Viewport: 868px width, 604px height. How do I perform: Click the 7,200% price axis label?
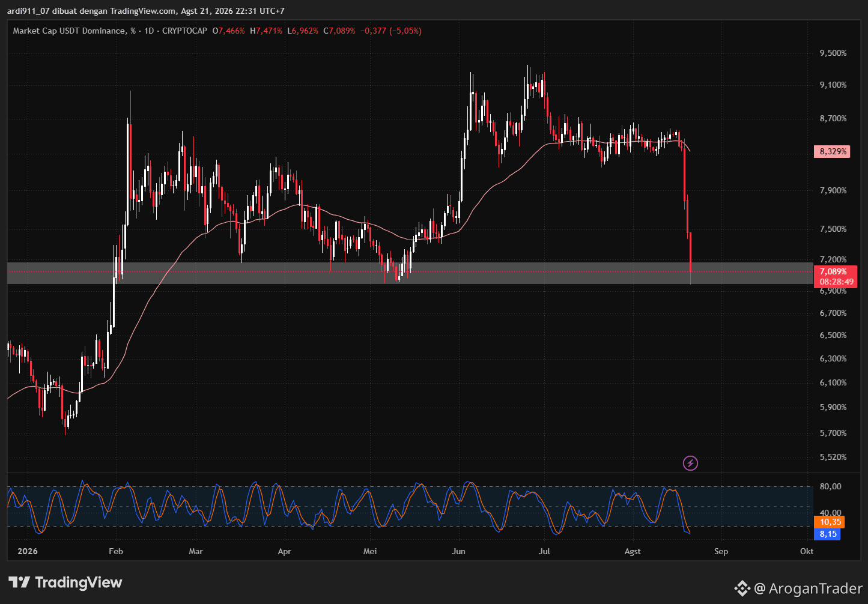(x=833, y=259)
